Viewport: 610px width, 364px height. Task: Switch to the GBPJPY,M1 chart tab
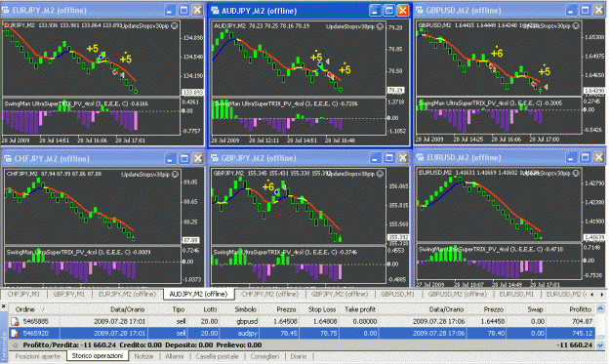click(x=69, y=294)
